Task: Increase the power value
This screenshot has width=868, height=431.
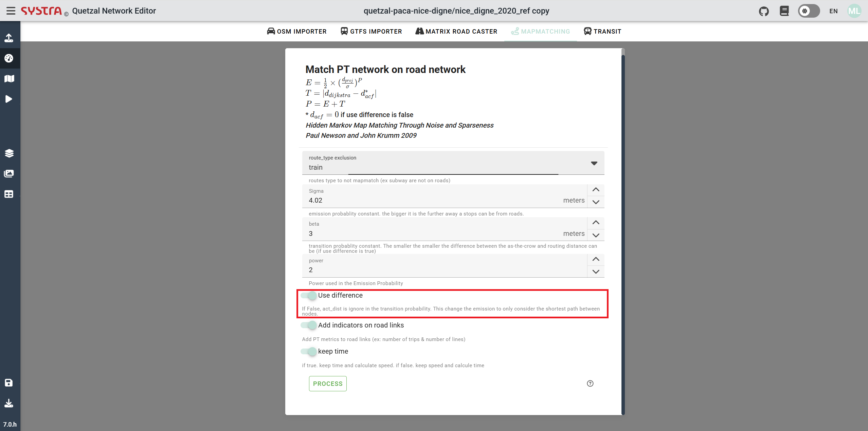Action: (596, 259)
